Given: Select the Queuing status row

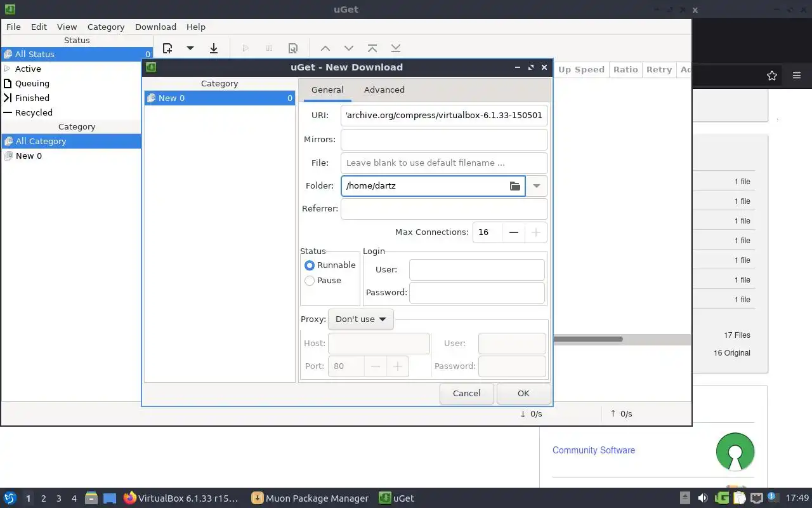Looking at the screenshot, I should [77, 83].
